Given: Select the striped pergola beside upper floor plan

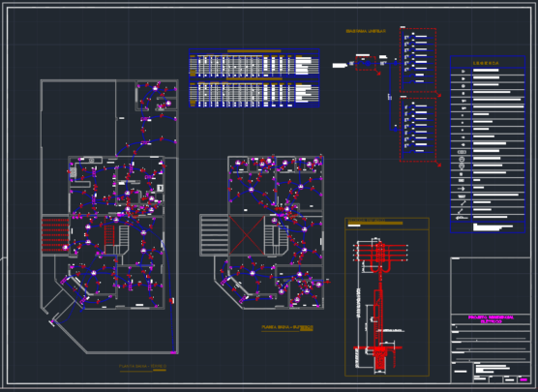Looking at the screenshot, I should coord(214,235).
